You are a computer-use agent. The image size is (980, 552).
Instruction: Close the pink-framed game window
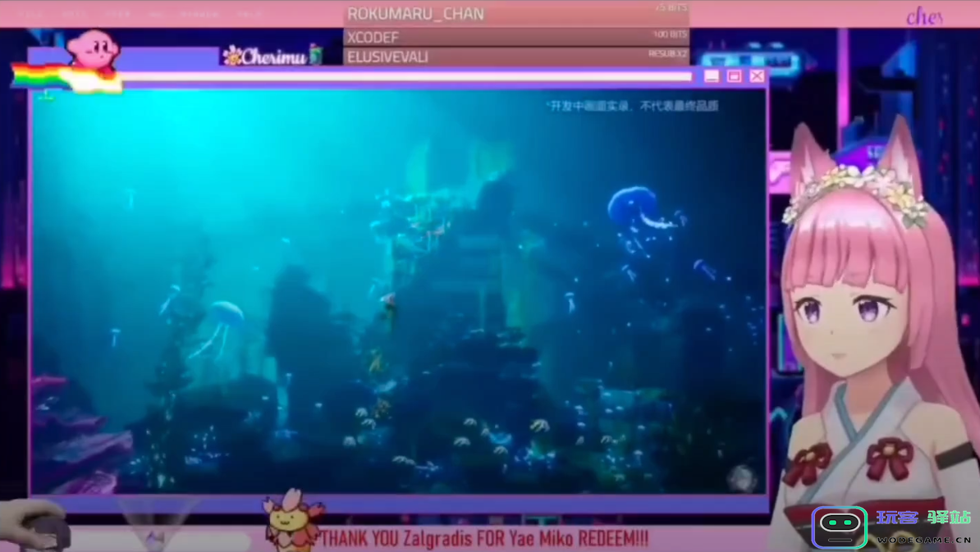[x=757, y=76]
